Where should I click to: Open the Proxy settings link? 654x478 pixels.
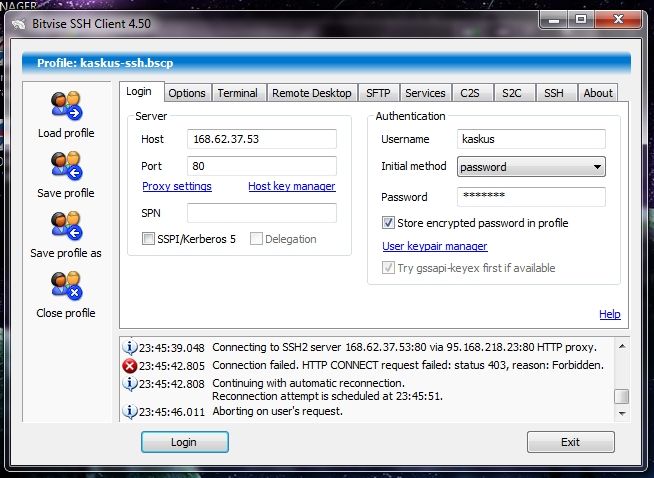[x=177, y=186]
